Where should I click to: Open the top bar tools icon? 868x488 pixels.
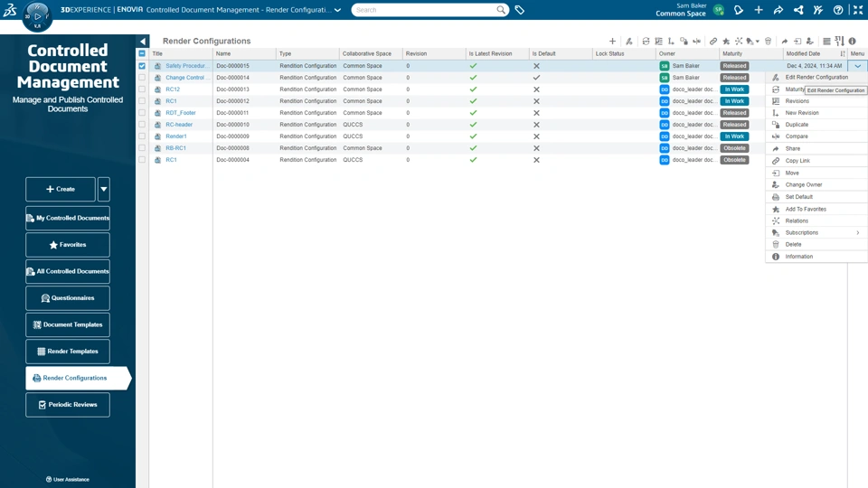(818, 10)
